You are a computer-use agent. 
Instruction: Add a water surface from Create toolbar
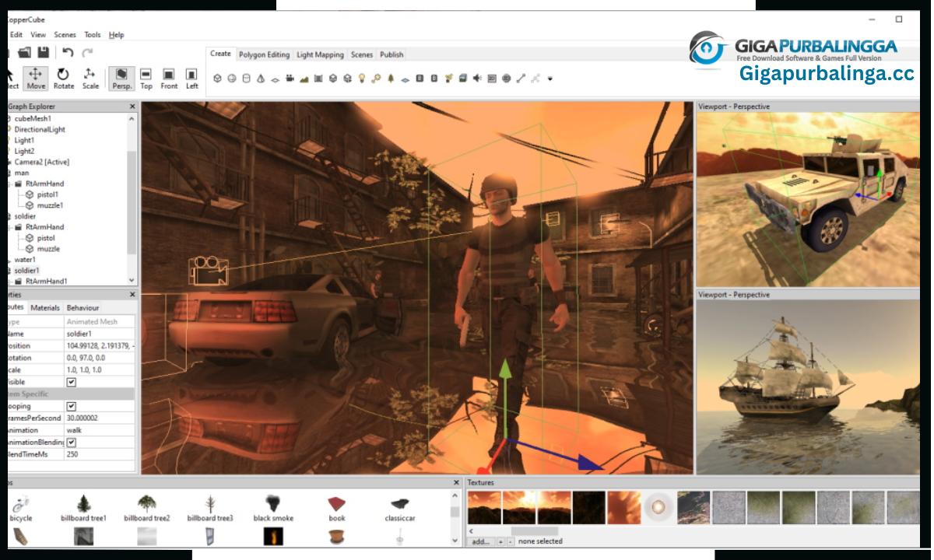[405, 79]
